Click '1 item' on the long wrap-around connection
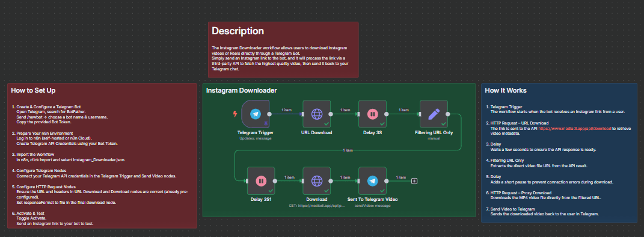The height and width of the screenshot is (237, 644). (x=348, y=150)
